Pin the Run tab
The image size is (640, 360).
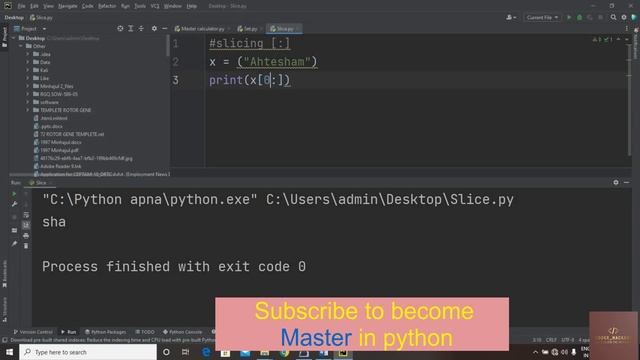(x=14, y=244)
